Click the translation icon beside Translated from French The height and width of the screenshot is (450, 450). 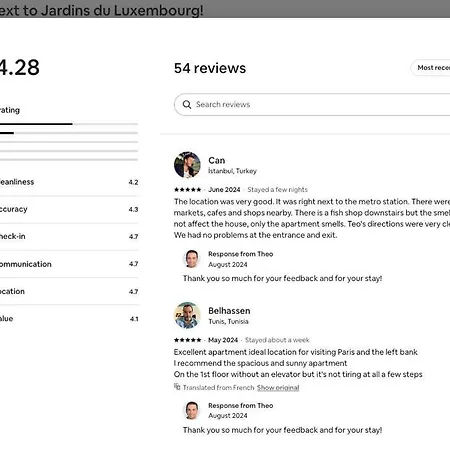[177, 387]
